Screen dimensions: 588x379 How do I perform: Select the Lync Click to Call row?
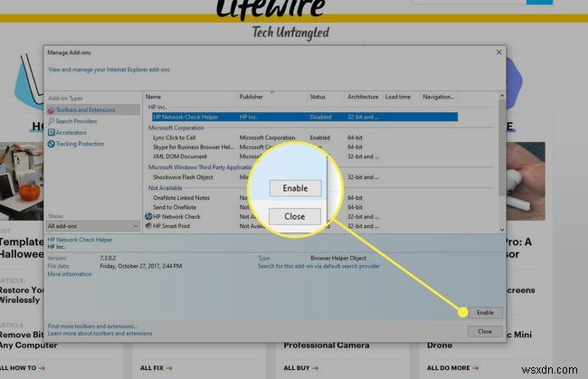coord(305,137)
